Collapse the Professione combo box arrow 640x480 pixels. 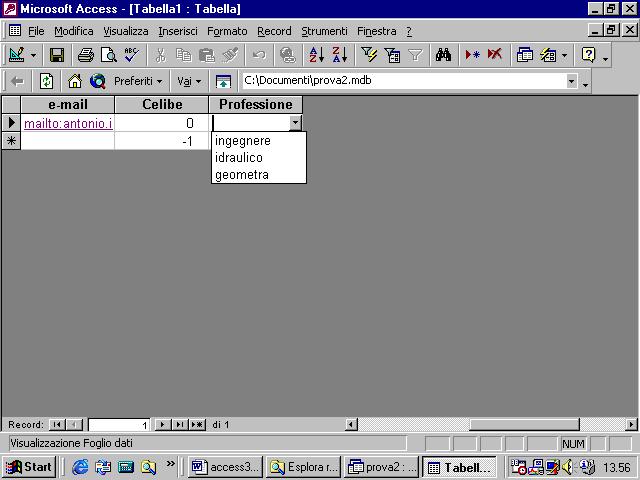click(295, 122)
